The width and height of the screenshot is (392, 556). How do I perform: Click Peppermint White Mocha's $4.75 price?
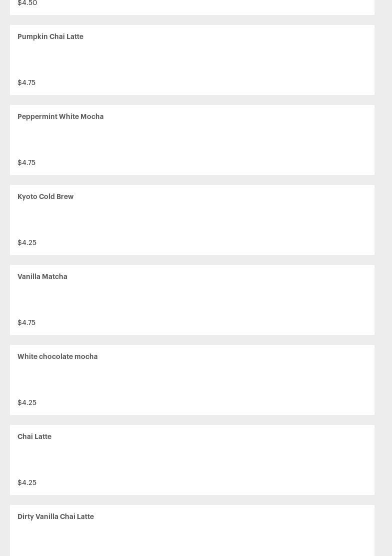(26, 162)
